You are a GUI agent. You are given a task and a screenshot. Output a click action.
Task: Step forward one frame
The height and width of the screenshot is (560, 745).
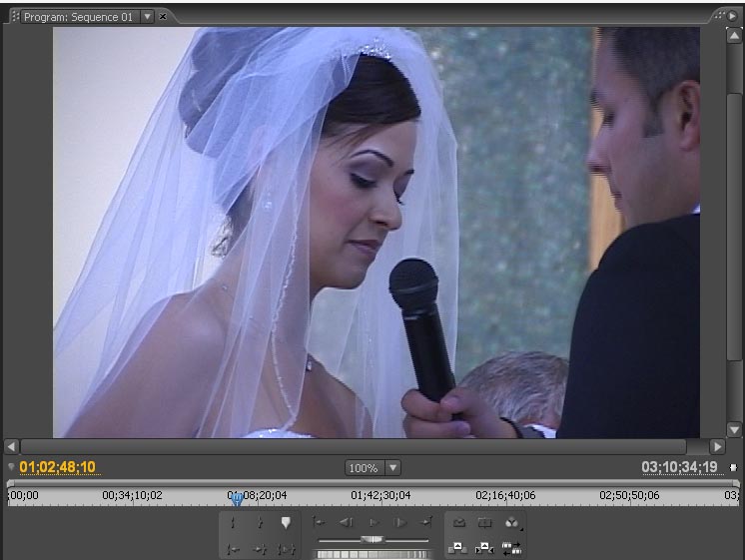(x=400, y=522)
